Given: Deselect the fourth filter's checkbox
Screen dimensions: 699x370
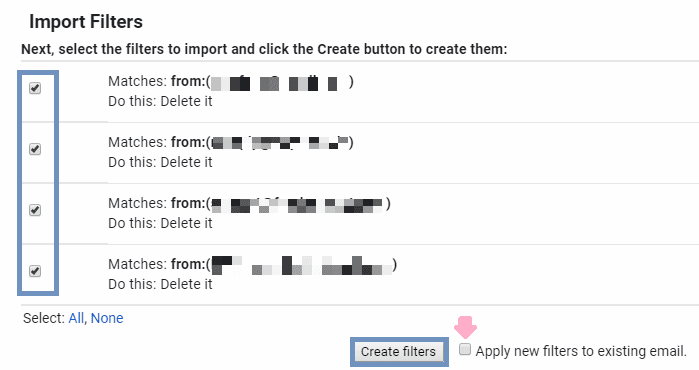Looking at the screenshot, I should pyautogui.click(x=35, y=271).
